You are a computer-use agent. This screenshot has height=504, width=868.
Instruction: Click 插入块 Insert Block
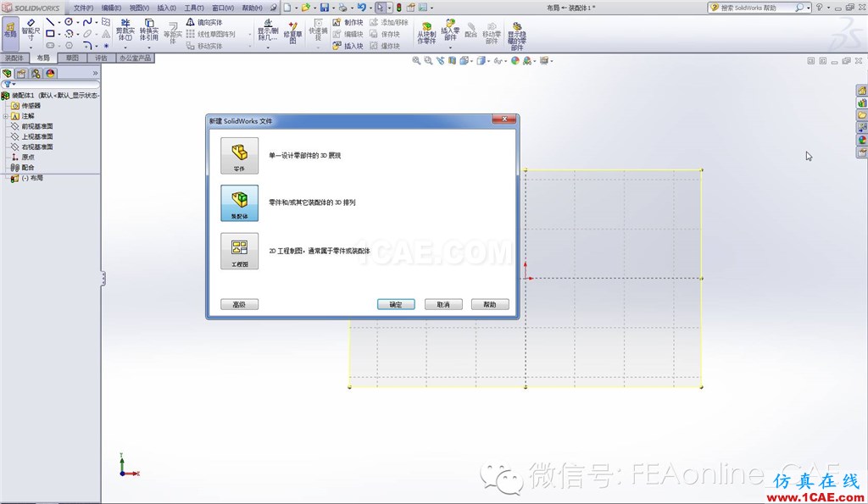point(348,46)
